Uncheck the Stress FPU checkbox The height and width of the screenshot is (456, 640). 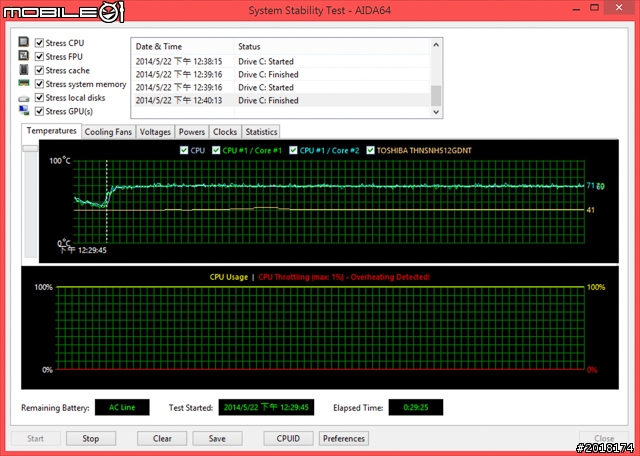pos(39,56)
